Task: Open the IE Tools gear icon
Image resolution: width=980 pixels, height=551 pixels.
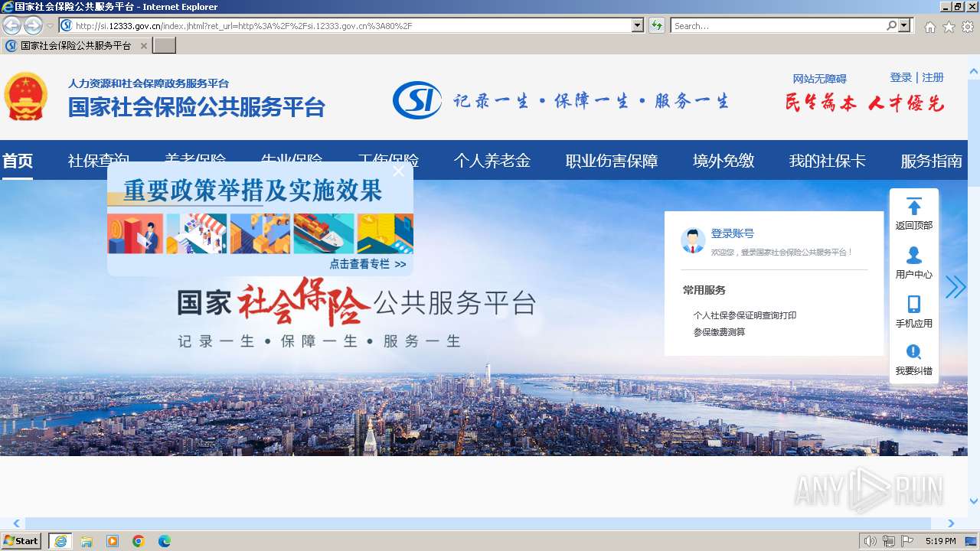Action: [x=968, y=27]
